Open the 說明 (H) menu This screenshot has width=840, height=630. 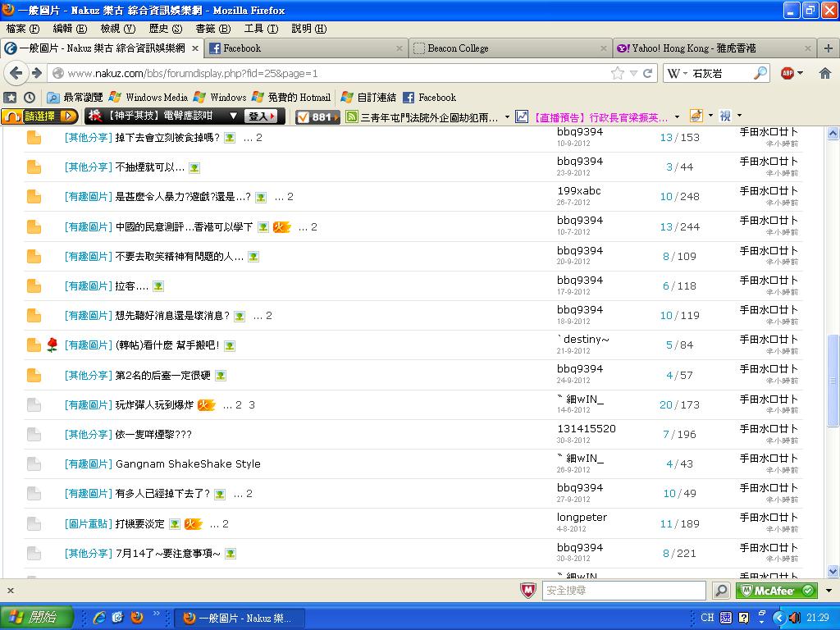click(308, 29)
